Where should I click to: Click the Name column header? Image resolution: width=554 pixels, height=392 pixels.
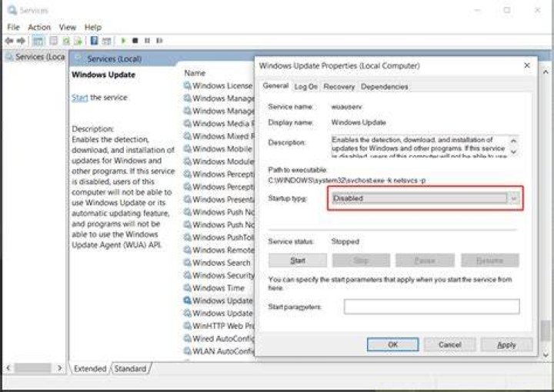click(195, 73)
